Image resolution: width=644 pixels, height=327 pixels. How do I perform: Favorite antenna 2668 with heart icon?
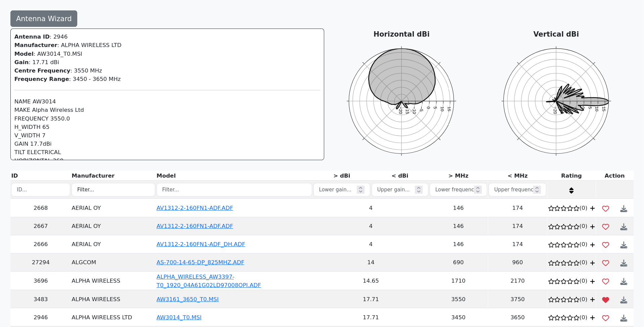tap(605, 208)
